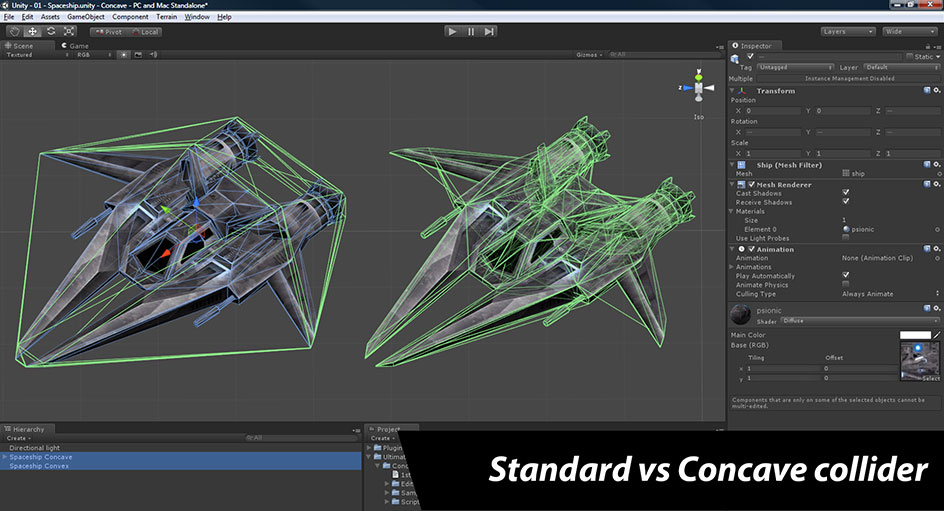
Task: Open the GameObject menu
Action: pyautogui.click(x=85, y=17)
